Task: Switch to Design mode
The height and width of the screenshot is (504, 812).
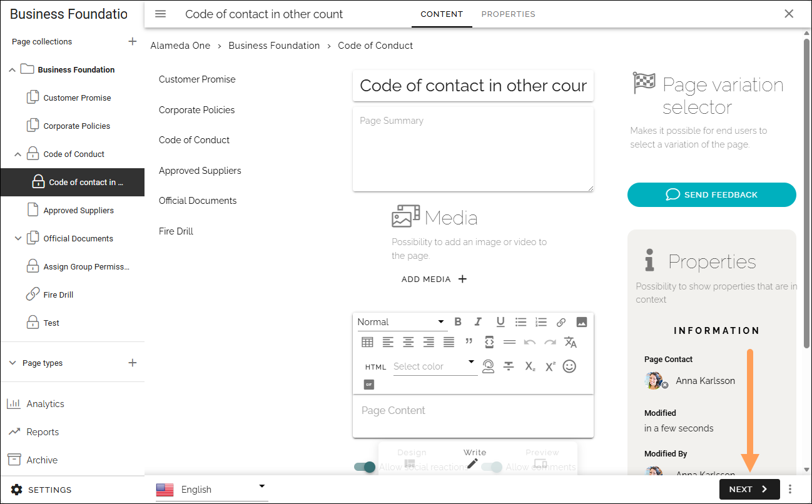Action: [411, 458]
